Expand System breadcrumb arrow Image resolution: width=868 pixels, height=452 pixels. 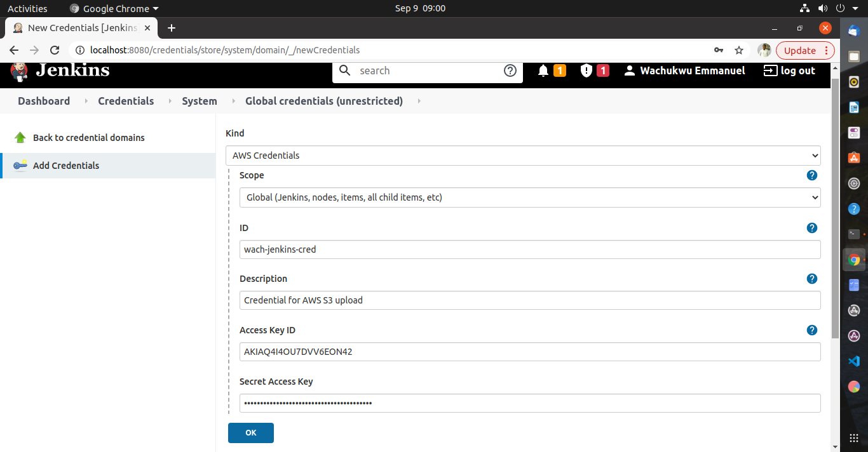[233, 101]
